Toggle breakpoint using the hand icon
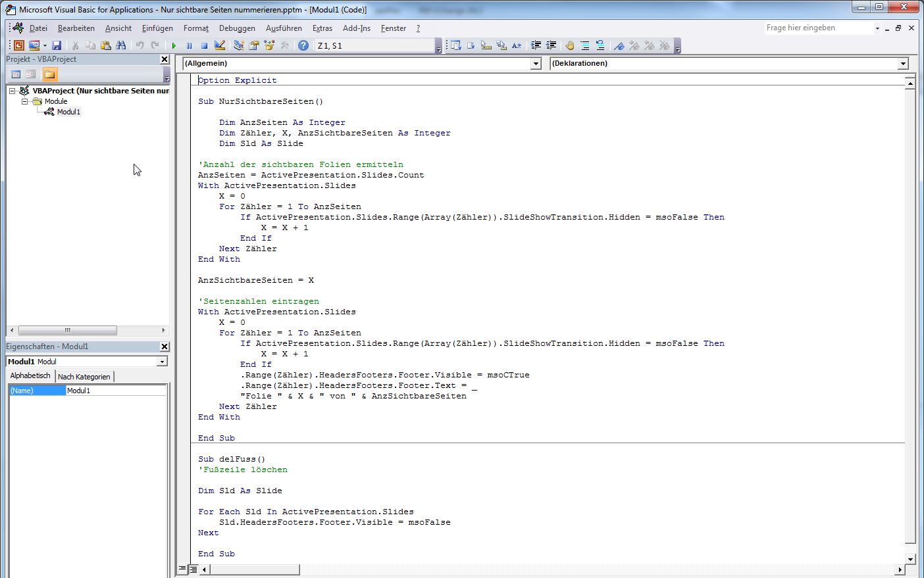This screenshot has height=578, width=924. point(569,45)
